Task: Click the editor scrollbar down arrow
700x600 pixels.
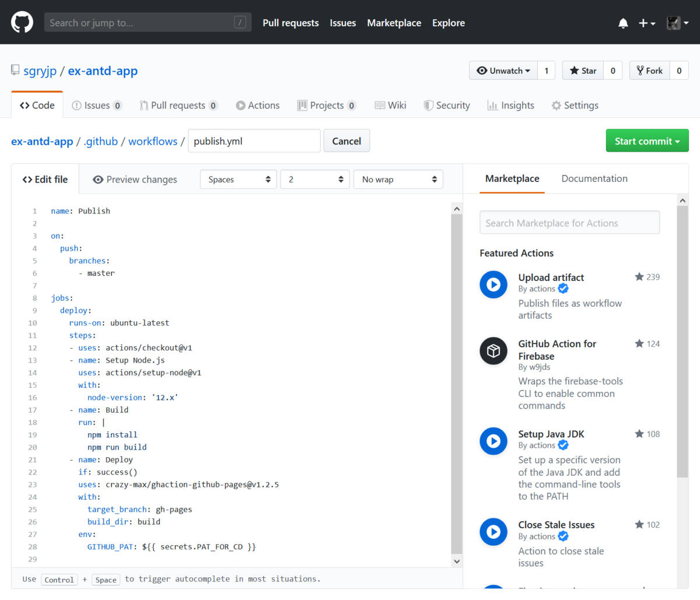Action: click(457, 561)
